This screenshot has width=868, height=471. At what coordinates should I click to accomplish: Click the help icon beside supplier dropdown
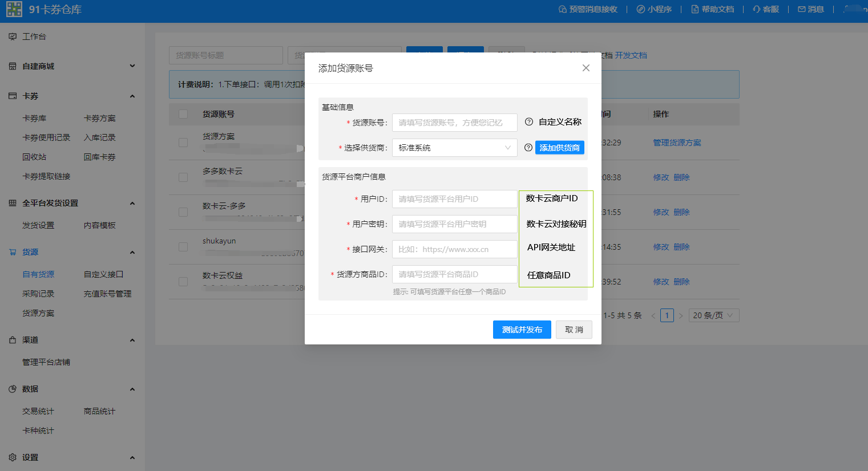point(528,148)
